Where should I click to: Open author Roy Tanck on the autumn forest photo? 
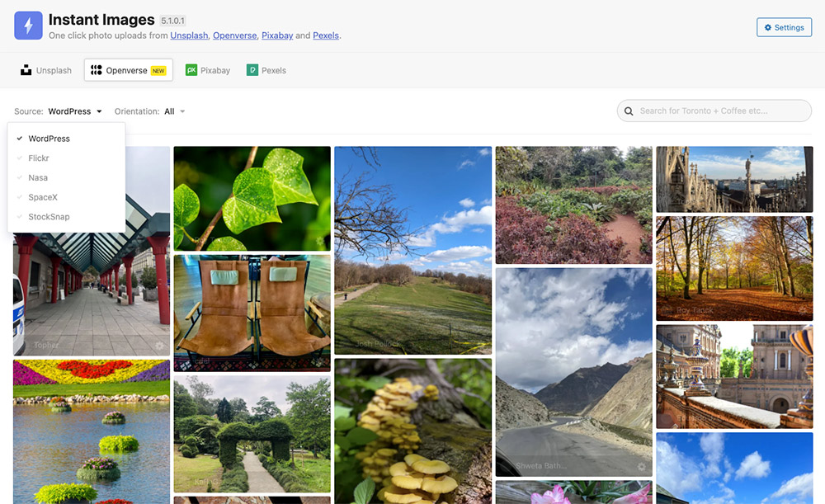click(695, 310)
